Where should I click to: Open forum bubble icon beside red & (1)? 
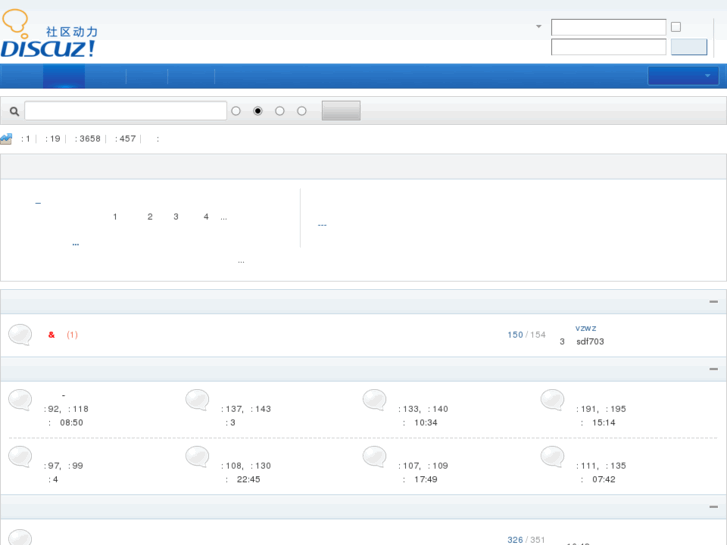(x=20, y=334)
